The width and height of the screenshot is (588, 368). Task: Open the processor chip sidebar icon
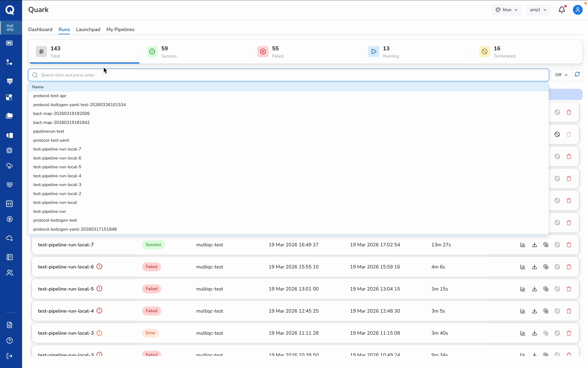click(9, 150)
